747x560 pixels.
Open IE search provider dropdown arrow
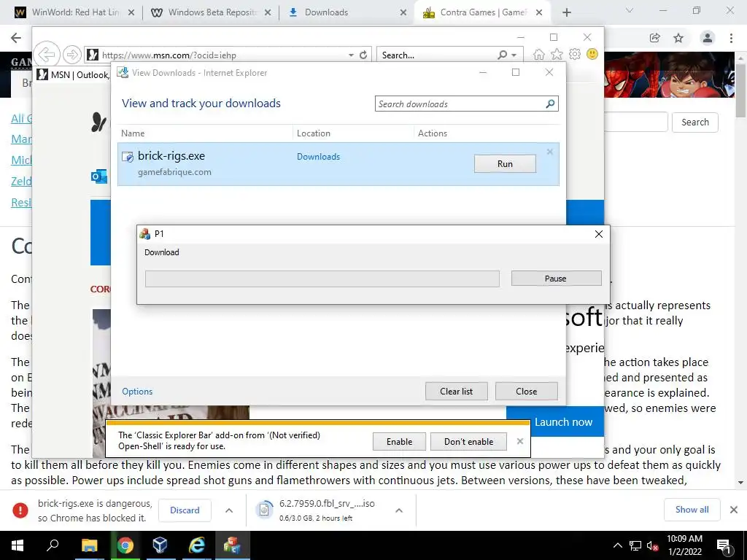[x=514, y=55]
